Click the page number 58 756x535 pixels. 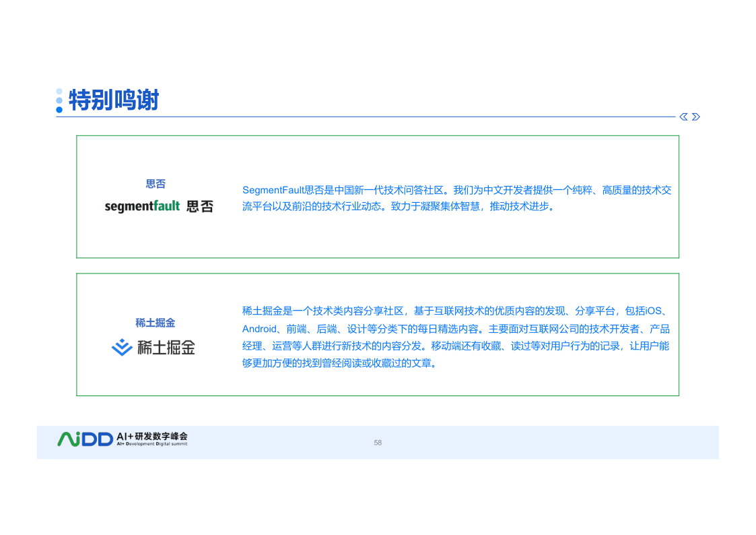pos(378,443)
